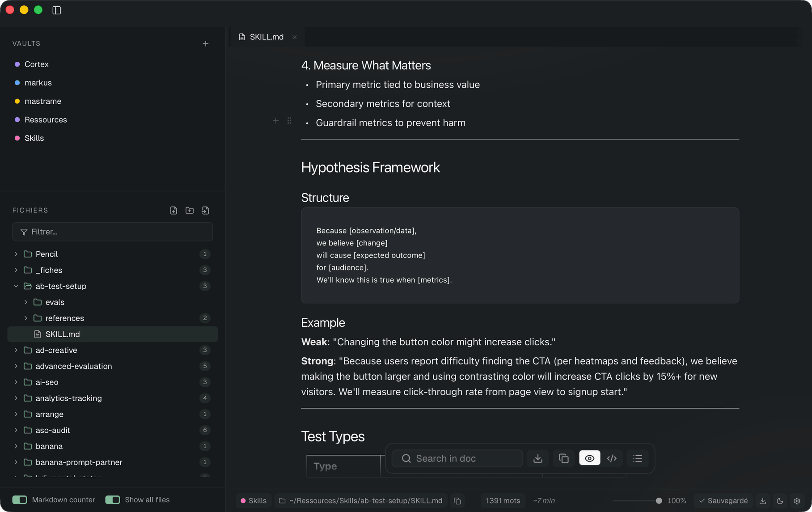
Task: Expand the arrange folder
Action: pyautogui.click(x=16, y=414)
